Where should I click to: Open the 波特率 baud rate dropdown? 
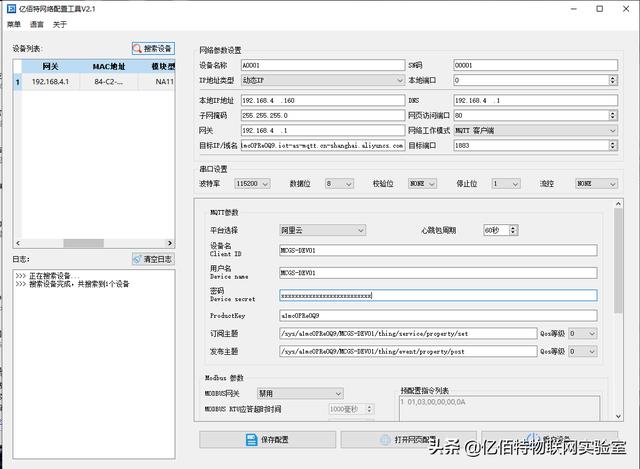tap(252, 184)
